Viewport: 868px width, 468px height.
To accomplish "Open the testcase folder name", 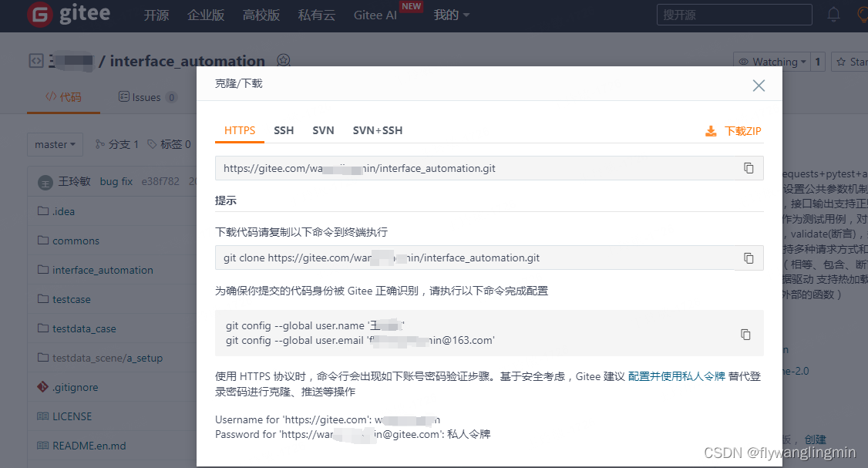I will tap(72, 300).
